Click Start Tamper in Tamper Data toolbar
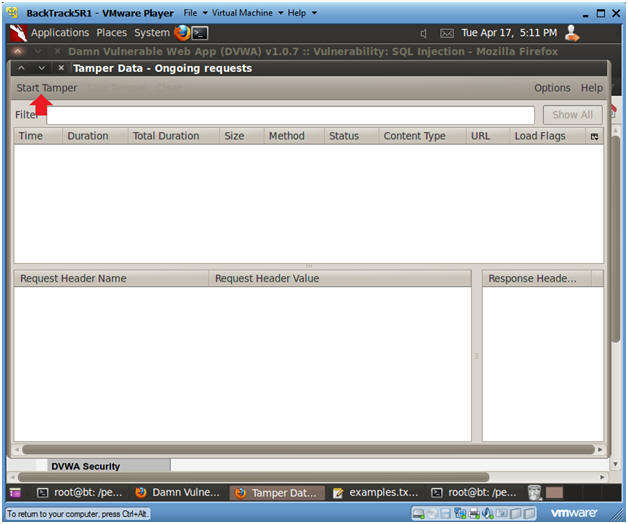 [46, 88]
